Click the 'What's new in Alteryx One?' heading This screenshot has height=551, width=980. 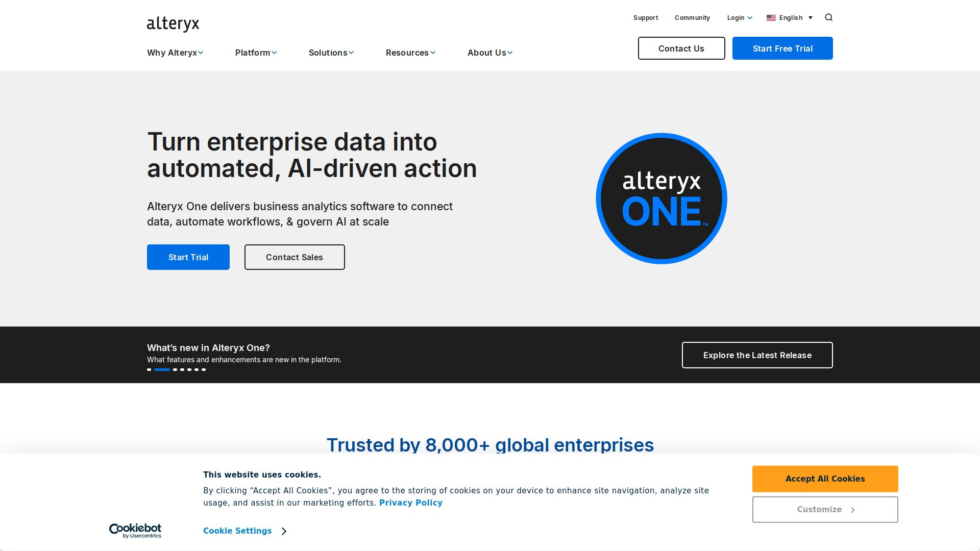coord(208,348)
